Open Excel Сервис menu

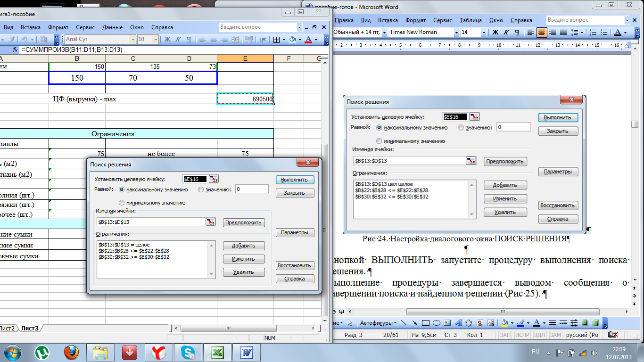85,27
